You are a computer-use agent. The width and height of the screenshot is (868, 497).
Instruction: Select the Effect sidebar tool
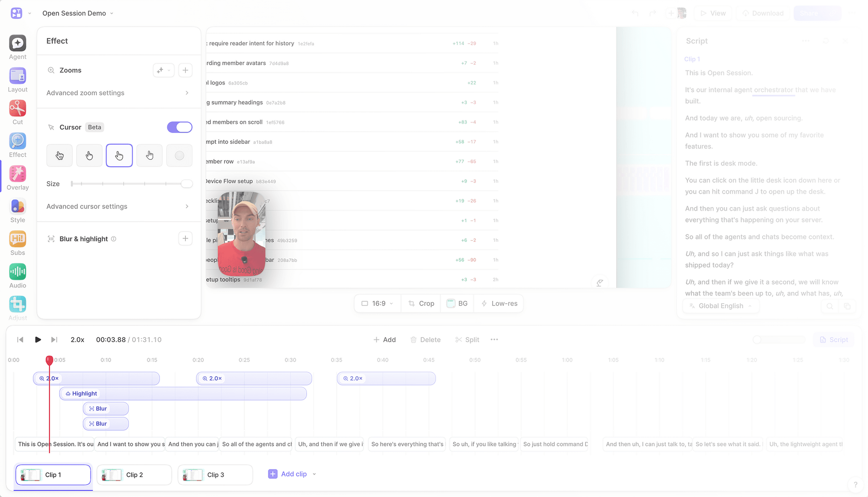point(17,145)
